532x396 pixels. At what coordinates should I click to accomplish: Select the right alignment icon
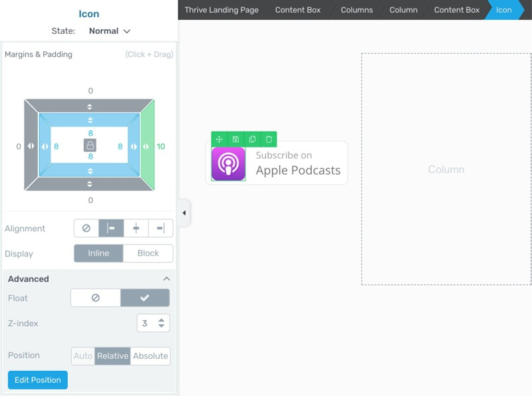160,229
